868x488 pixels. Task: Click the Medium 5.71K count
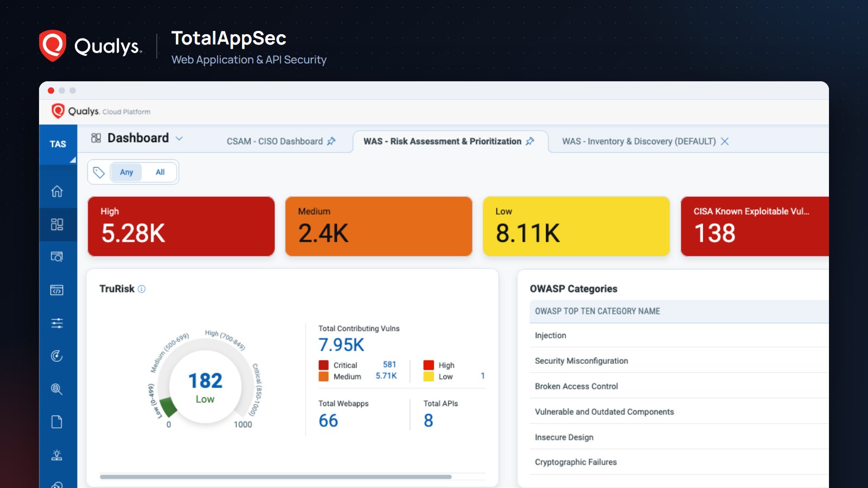(386, 376)
